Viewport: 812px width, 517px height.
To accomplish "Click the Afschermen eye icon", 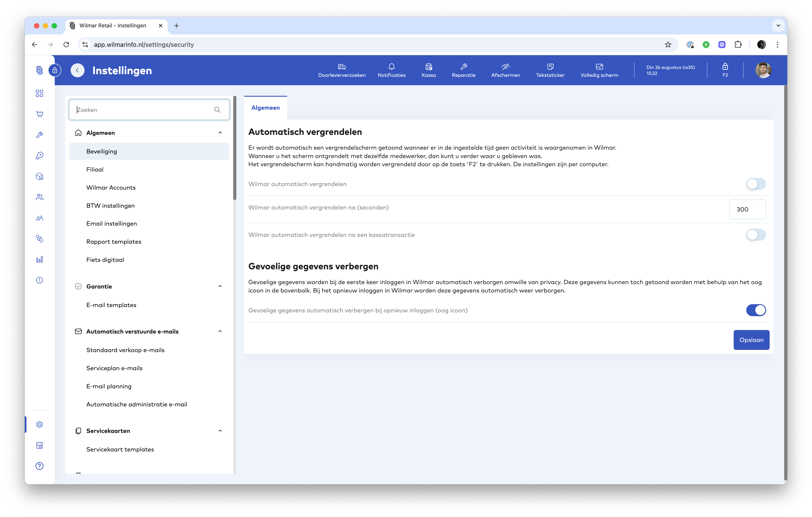I will (x=505, y=66).
